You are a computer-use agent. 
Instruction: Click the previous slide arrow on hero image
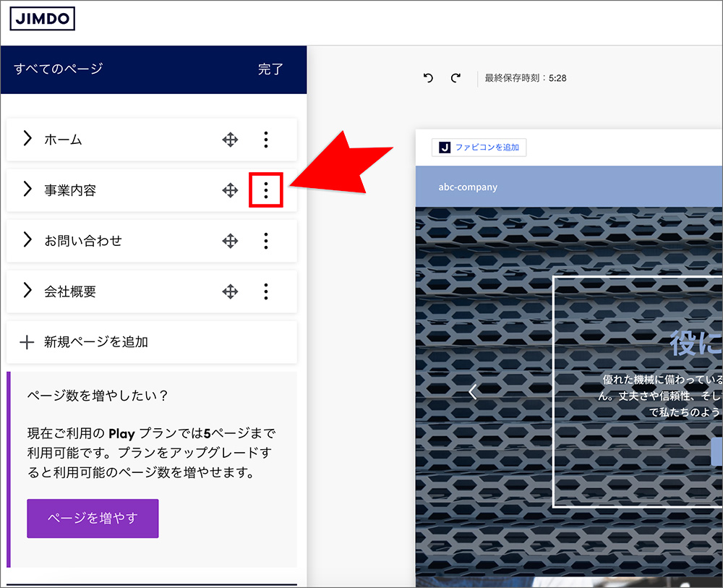[473, 391]
